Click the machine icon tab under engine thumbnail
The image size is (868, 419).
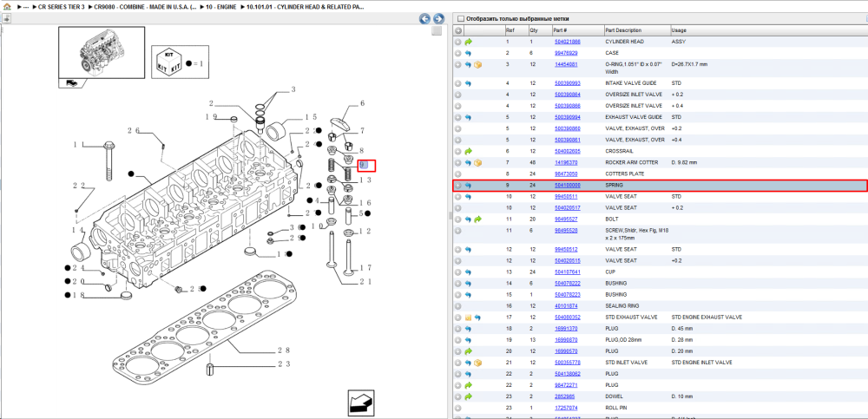[x=71, y=83]
